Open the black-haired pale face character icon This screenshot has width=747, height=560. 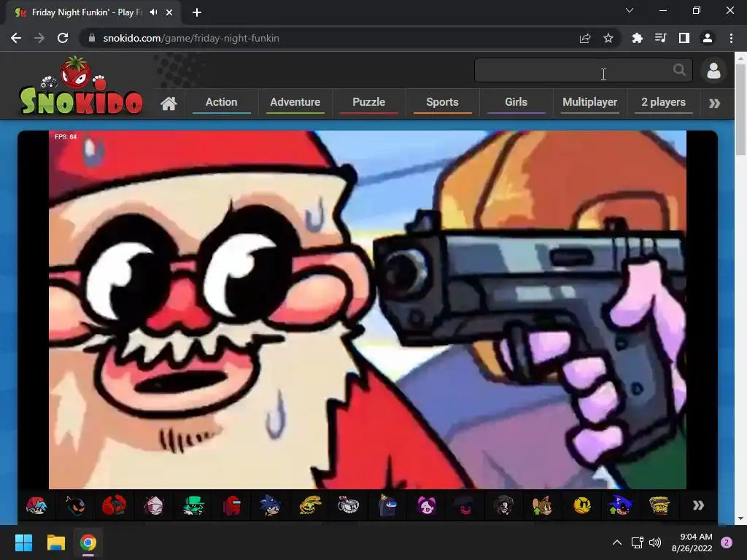[x=504, y=505]
